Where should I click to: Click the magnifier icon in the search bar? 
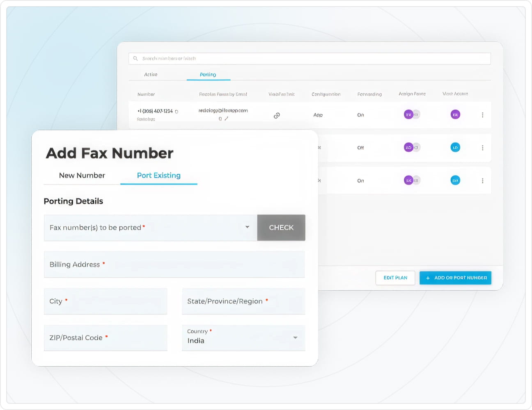click(x=135, y=58)
